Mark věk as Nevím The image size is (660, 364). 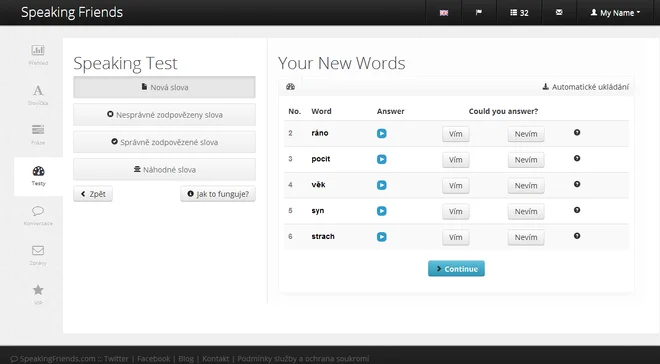coord(526,186)
